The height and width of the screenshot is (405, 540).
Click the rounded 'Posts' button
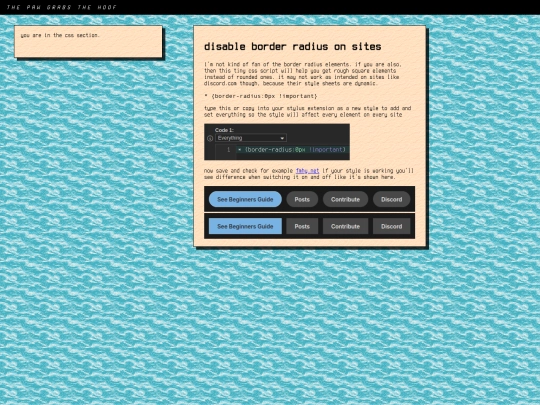click(x=302, y=199)
